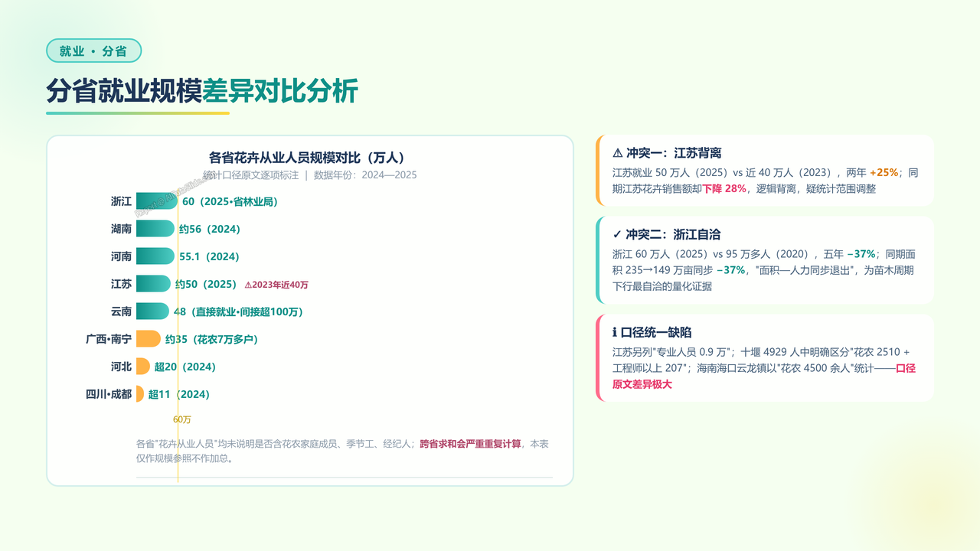Select the 江苏 teal bar
Viewport: 980px width, 551px height.
[x=153, y=284]
